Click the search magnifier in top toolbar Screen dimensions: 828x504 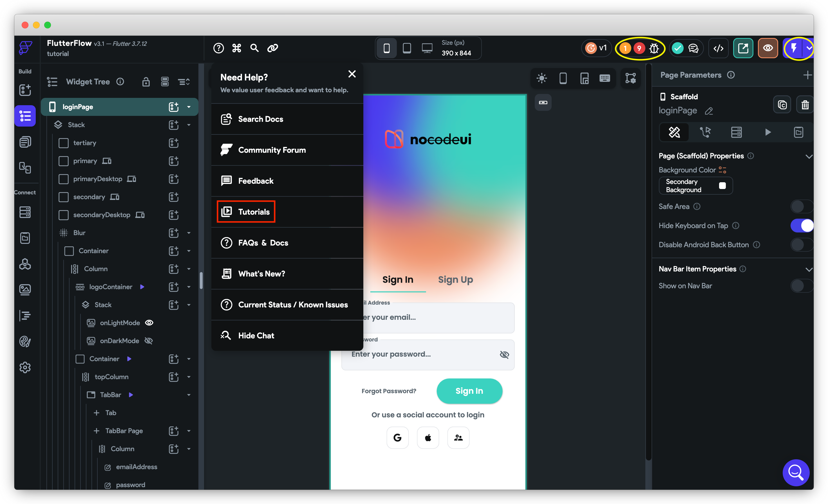pyautogui.click(x=254, y=48)
